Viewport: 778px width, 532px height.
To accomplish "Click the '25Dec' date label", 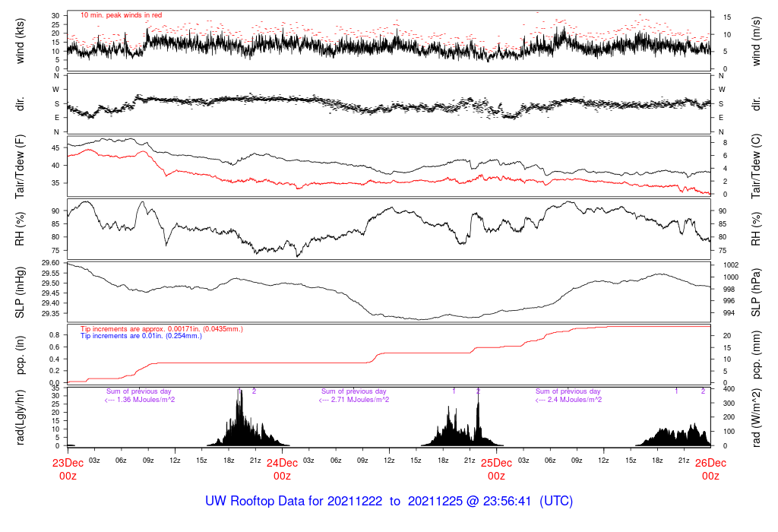I will 497,463.
